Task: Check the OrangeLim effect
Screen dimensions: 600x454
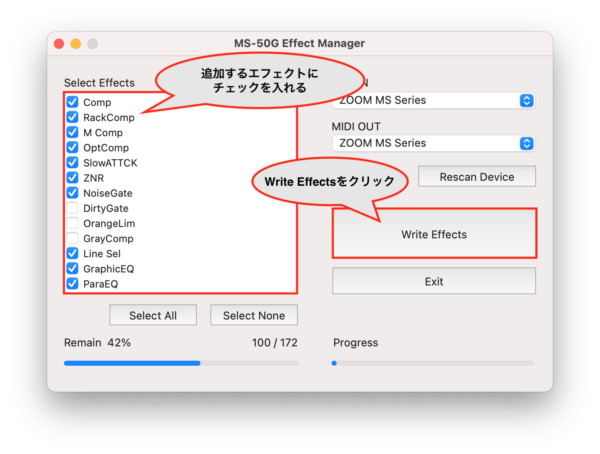Action: (x=72, y=223)
